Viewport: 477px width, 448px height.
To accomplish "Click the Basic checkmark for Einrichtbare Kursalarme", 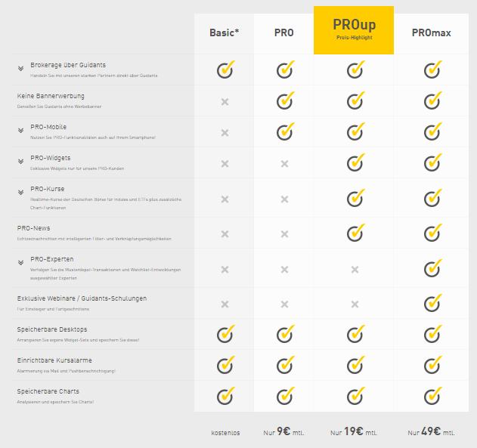I will point(225,365).
